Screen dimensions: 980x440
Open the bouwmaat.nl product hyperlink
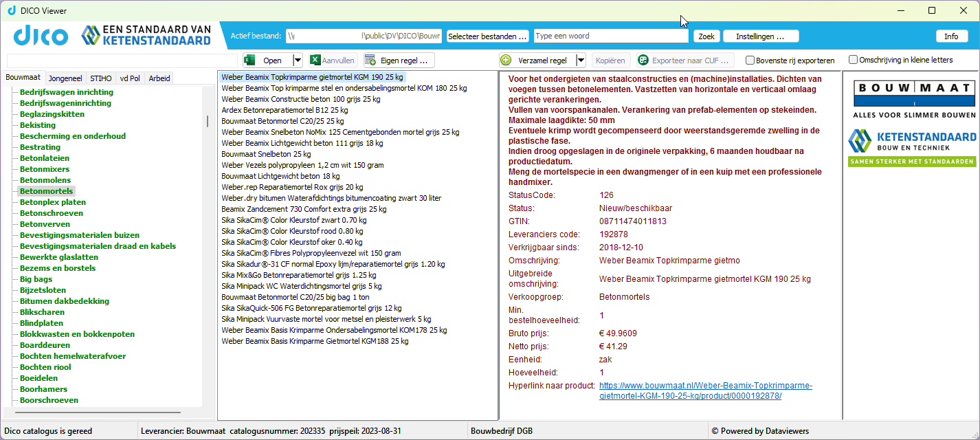click(705, 390)
